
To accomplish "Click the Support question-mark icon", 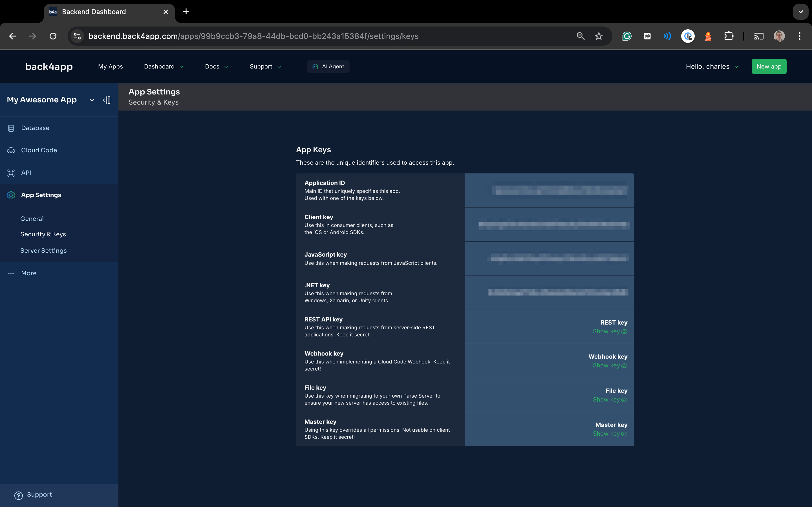I will 18,495.
